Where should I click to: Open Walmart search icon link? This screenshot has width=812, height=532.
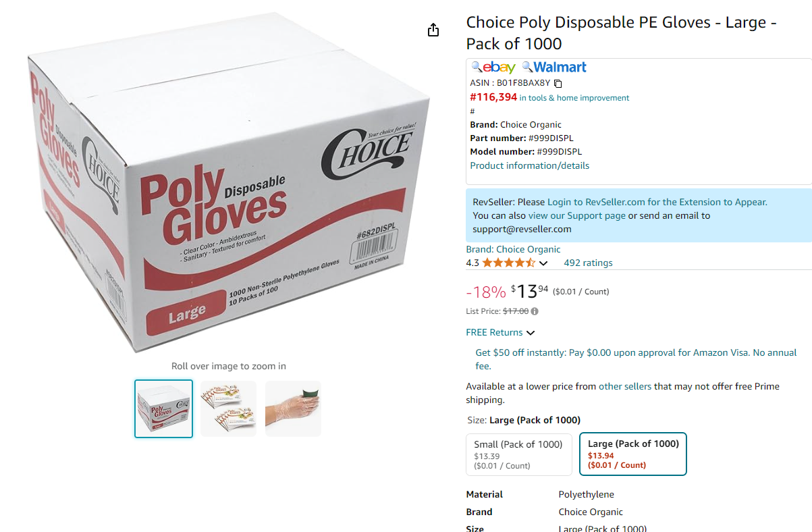pos(554,67)
